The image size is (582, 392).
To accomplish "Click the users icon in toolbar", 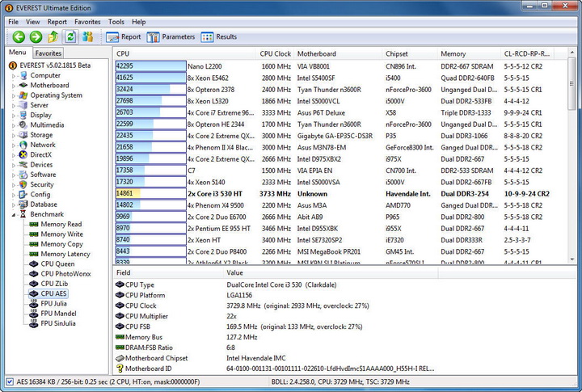I will coord(87,36).
